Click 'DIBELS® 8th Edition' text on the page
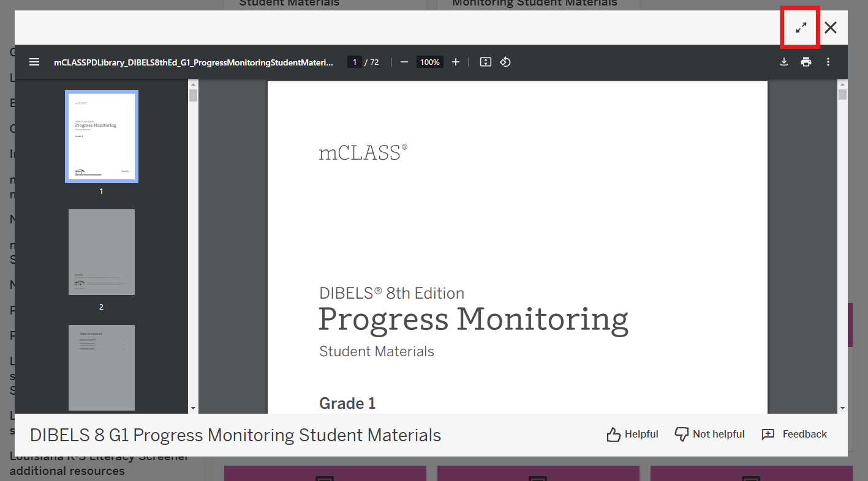Screen dimensions: 868x481 [x=392, y=293]
